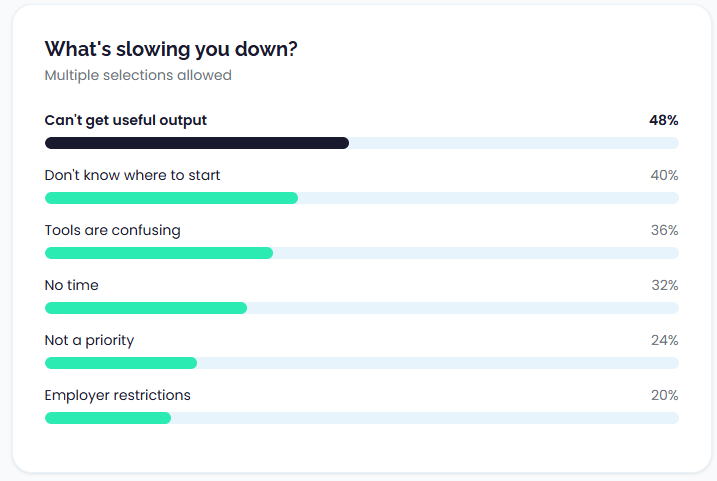Click the 20% value for "Employer restrictions"
The width and height of the screenshot is (717, 481).
coord(664,395)
